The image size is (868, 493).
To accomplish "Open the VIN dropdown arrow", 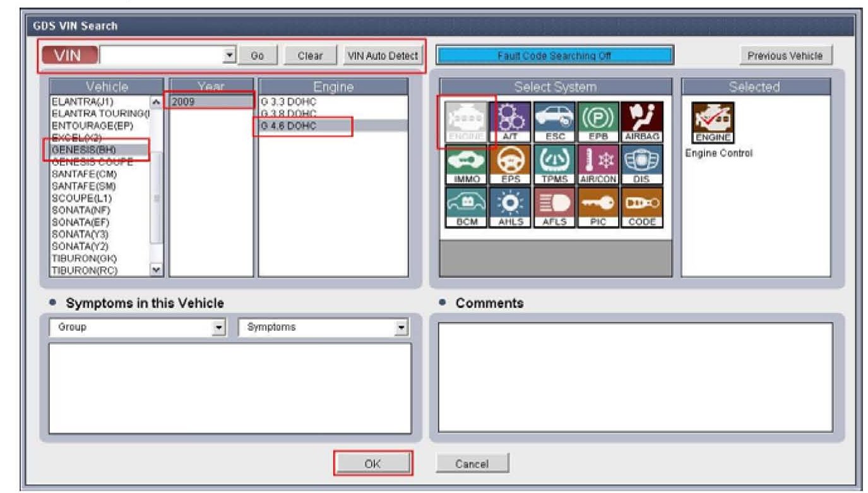I will tap(229, 56).
